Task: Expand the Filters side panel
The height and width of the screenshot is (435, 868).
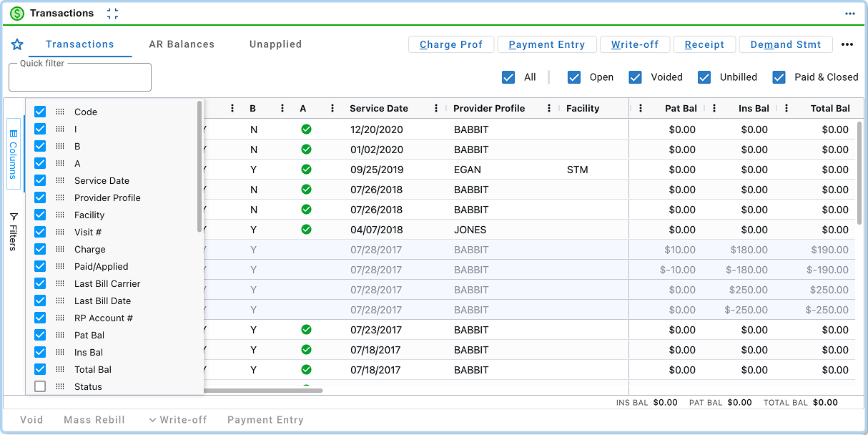Action: coord(14,231)
